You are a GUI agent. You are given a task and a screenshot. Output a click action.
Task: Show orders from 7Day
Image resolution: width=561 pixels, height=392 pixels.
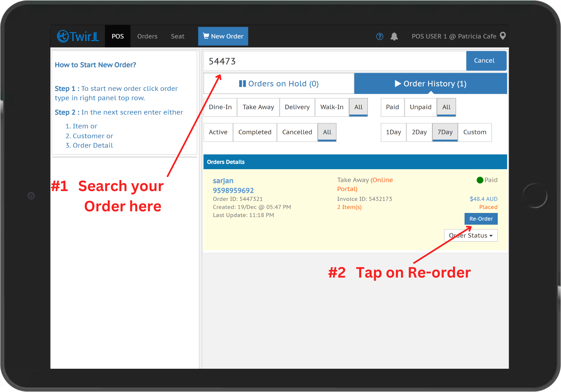[x=445, y=132]
